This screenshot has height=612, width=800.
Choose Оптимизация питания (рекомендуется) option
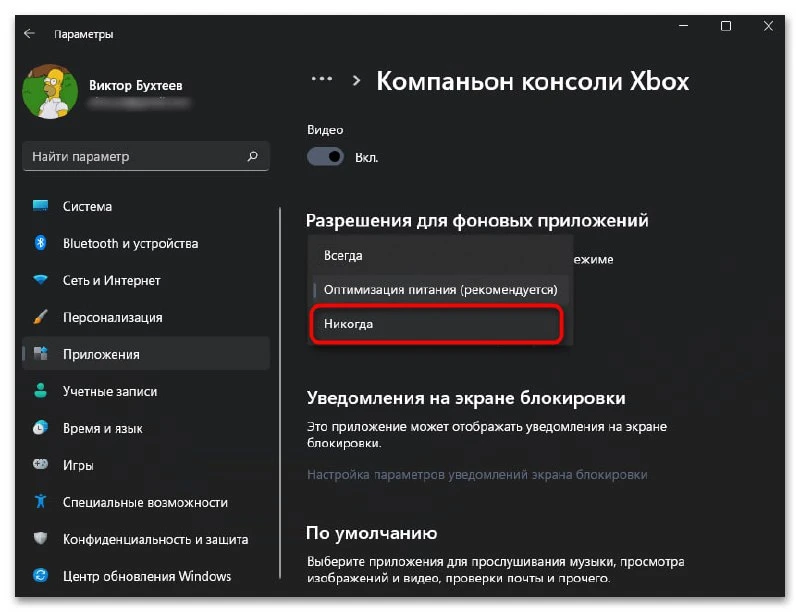click(x=440, y=290)
